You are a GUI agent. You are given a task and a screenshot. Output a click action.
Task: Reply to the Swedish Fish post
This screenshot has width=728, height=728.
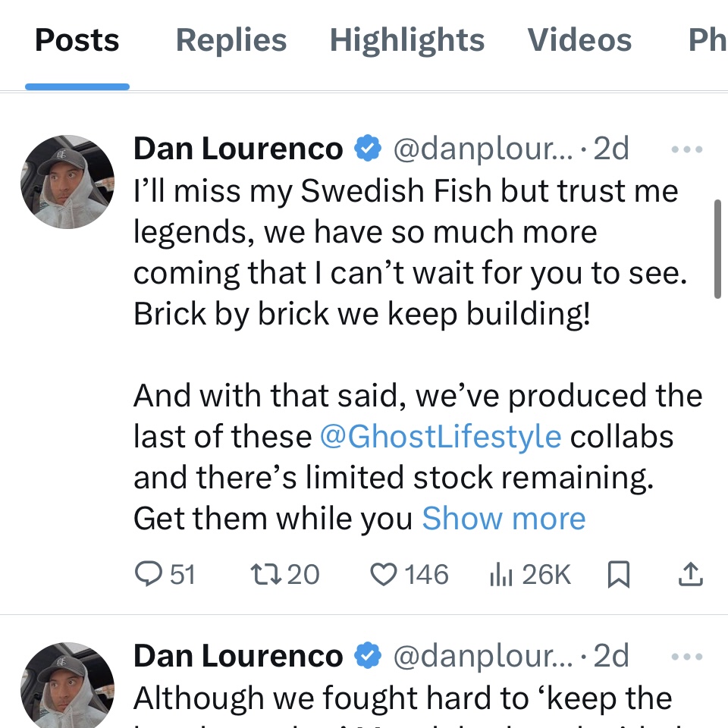165,575
